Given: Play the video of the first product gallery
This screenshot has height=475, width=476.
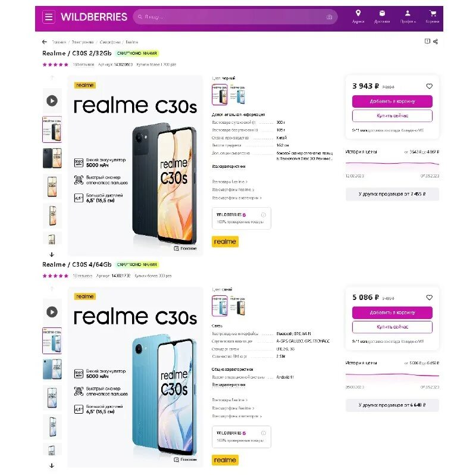Looking at the screenshot, I should [52, 101].
